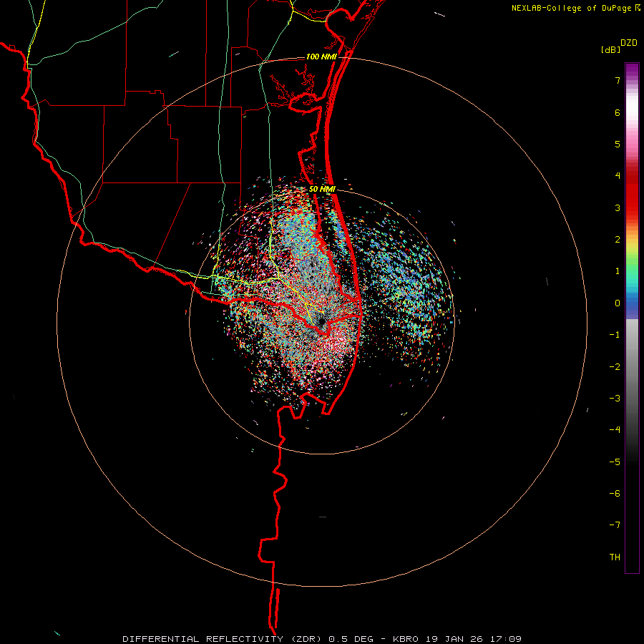Click the 6 value on color scale
This screenshot has height=644, width=644.
pyautogui.click(x=618, y=112)
